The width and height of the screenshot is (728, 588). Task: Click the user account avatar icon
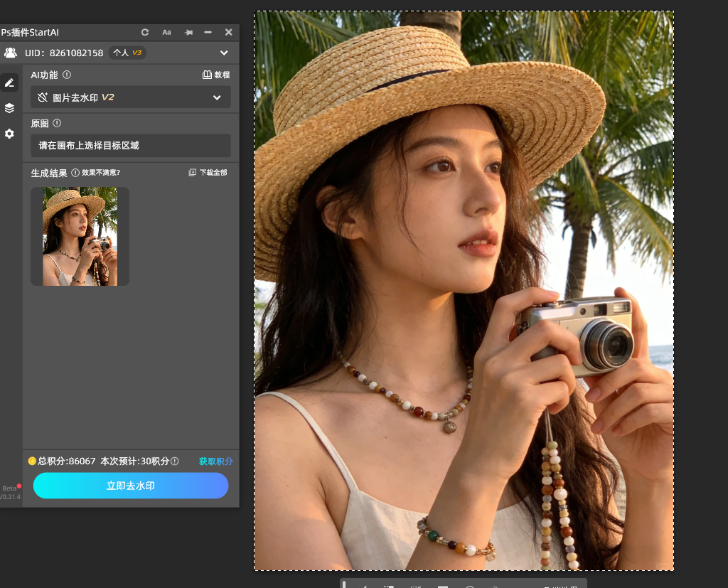(x=11, y=53)
